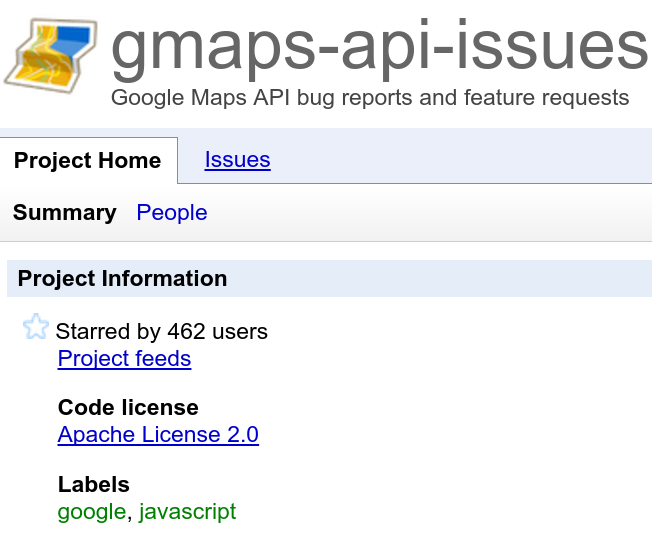Click the Labels heading

click(x=94, y=485)
